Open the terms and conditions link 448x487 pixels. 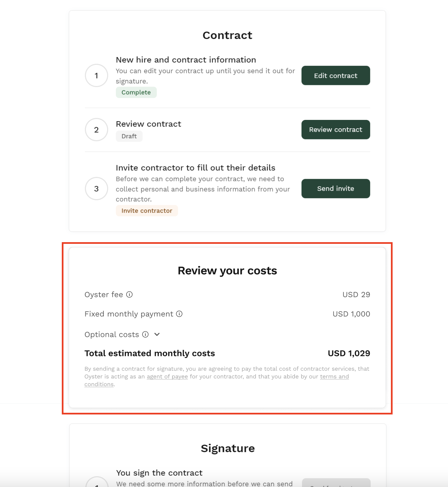point(334,377)
